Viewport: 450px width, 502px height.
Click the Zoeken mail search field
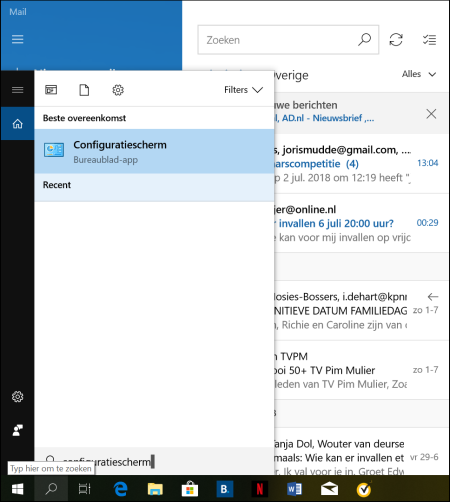[x=288, y=40]
